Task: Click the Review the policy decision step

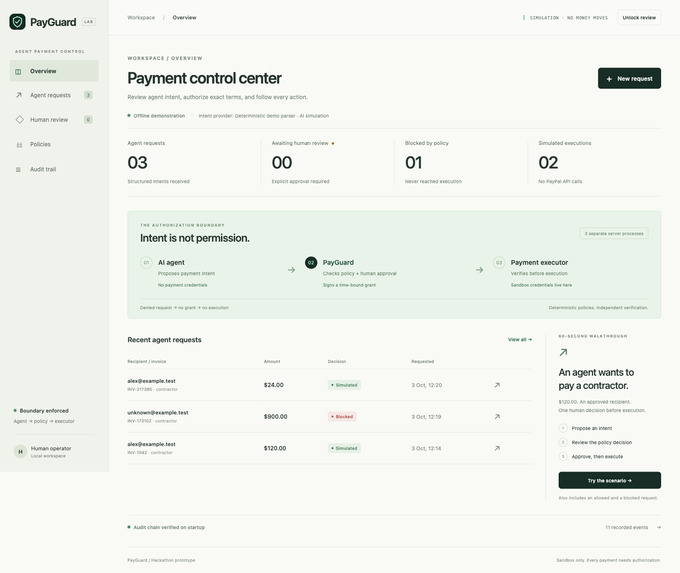Action: [595, 442]
